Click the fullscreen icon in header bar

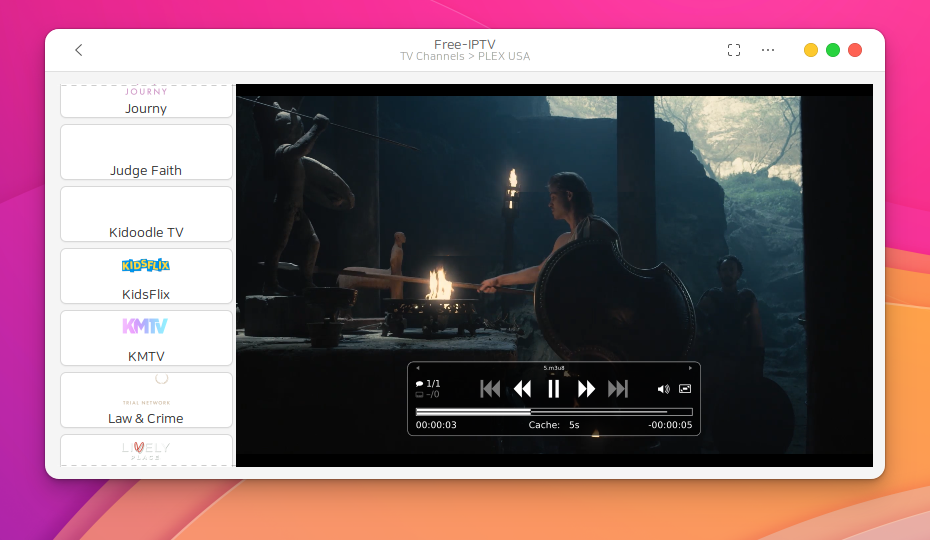734,50
